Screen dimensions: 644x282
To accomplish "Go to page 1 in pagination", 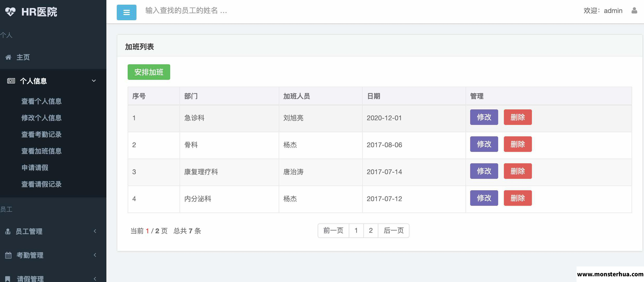I will (356, 230).
